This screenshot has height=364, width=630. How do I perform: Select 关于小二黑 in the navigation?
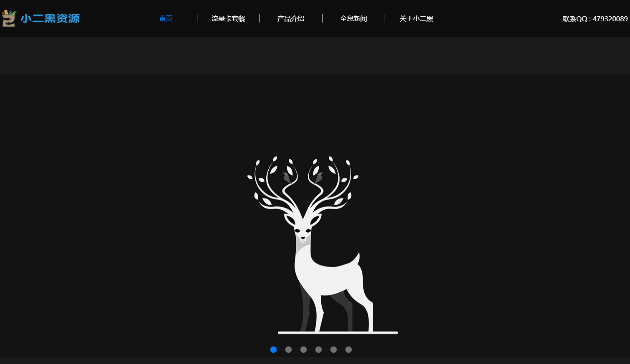416,18
